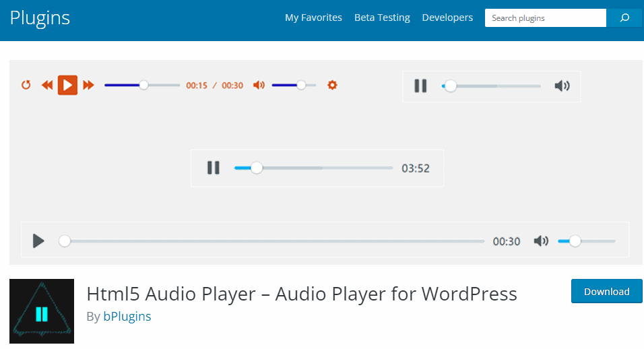
Task: Open the Developers menu link
Action: tap(447, 18)
